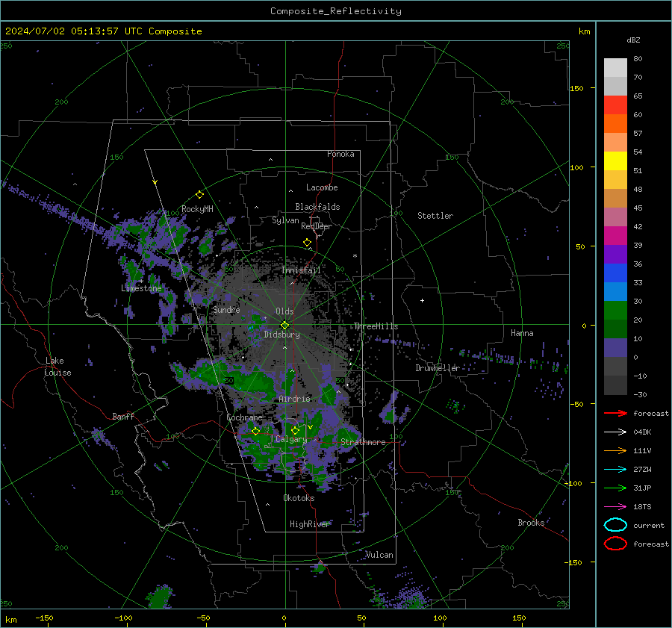
Task: Click the -150 tick on bottom axis
Action: coord(44,618)
